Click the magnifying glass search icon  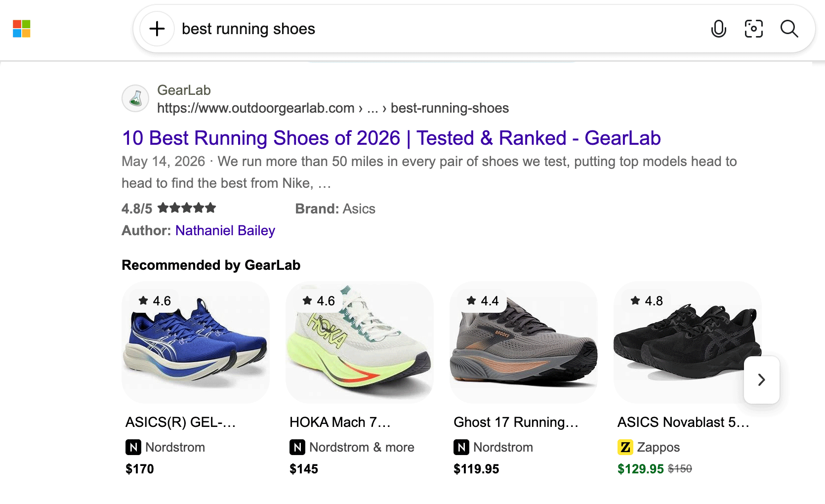pyautogui.click(x=789, y=29)
